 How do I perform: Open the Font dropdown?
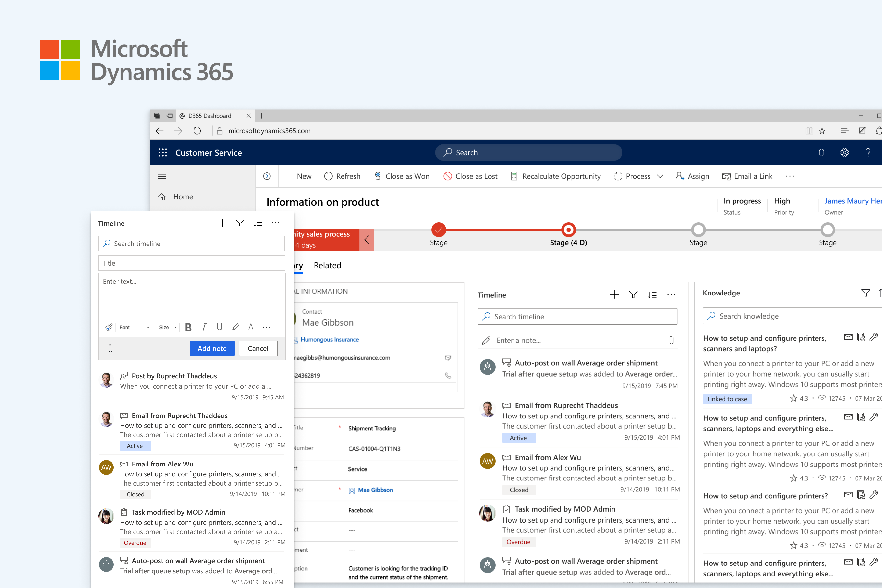tap(134, 327)
